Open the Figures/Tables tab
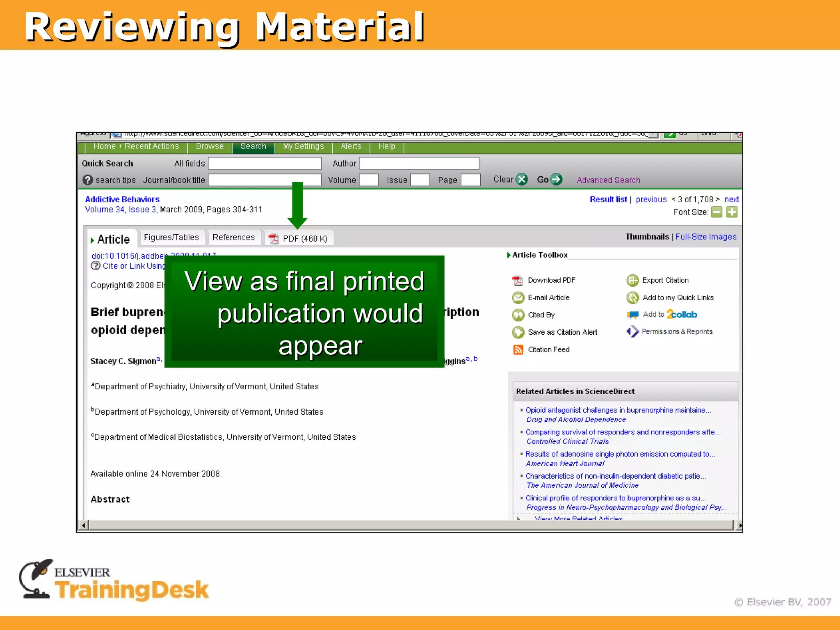Image resolution: width=840 pixels, height=630 pixels. point(171,237)
